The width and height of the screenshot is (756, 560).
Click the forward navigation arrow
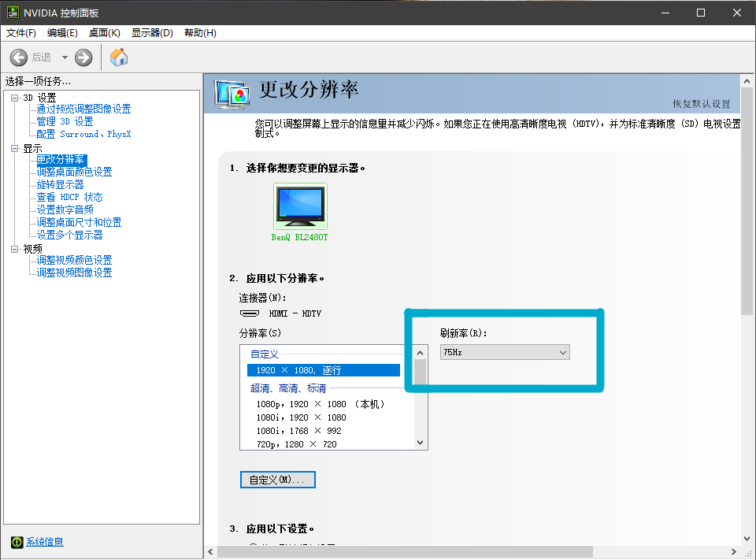click(x=83, y=57)
